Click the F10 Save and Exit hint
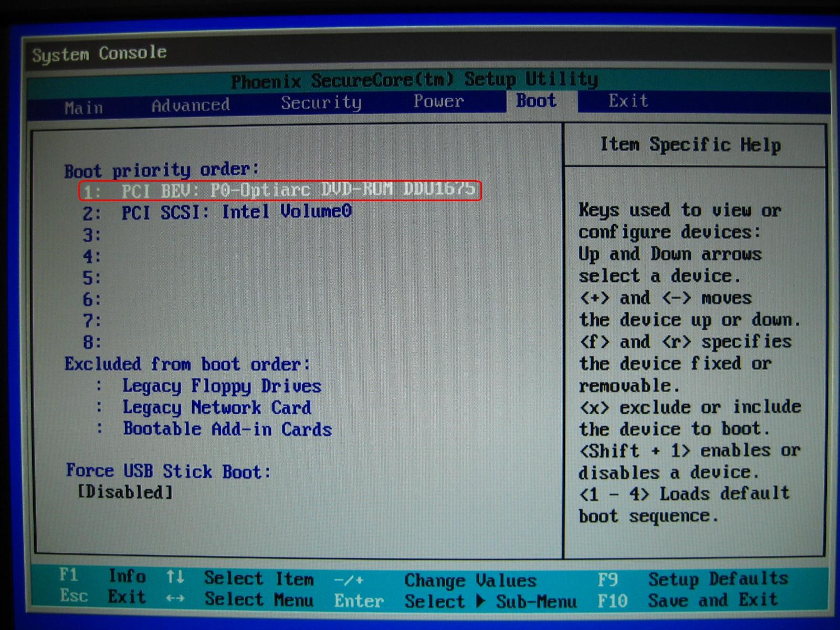840x630 pixels. pyautogui.click(x=687, y=600)
